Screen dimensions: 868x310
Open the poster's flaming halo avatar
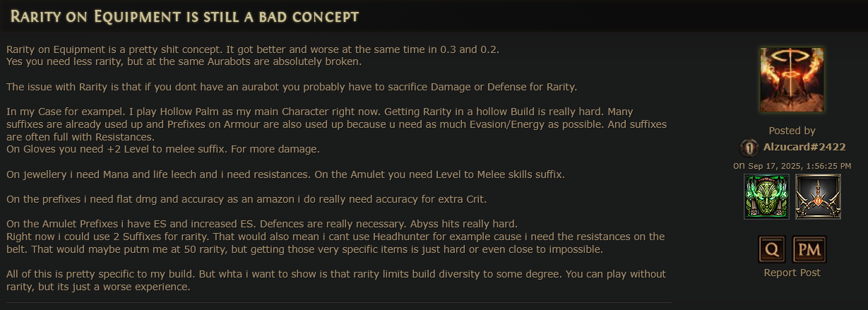[792, 80]
